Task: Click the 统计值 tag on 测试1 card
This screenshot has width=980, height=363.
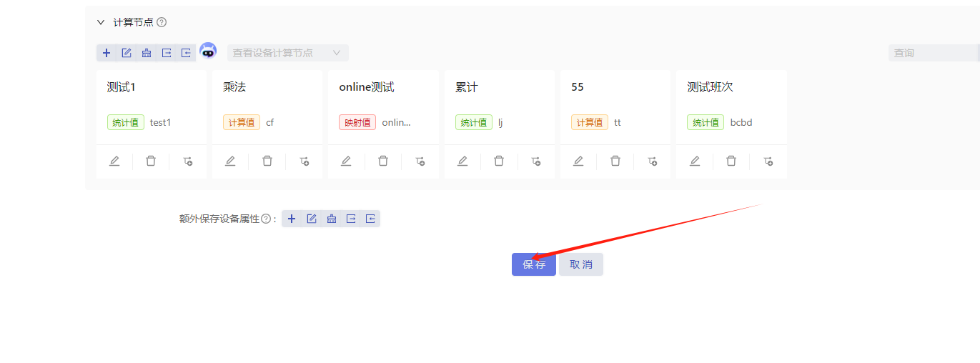Action: [126, 122]
